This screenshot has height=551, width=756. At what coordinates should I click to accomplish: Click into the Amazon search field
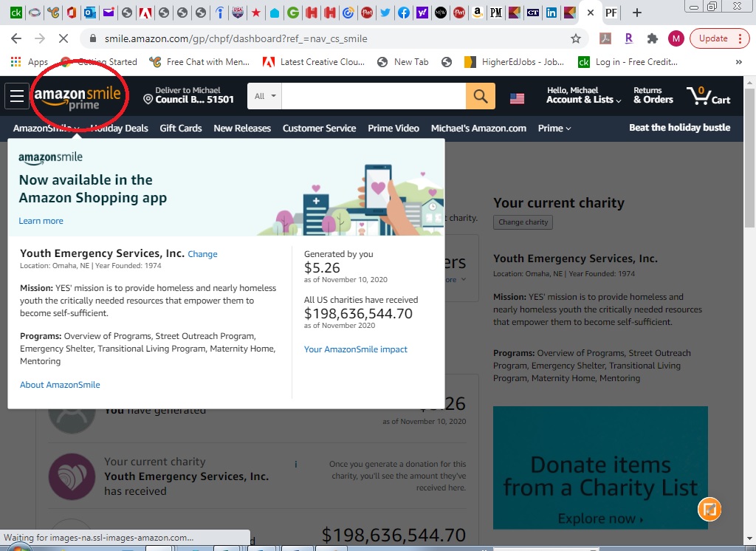tap(374, 96)
